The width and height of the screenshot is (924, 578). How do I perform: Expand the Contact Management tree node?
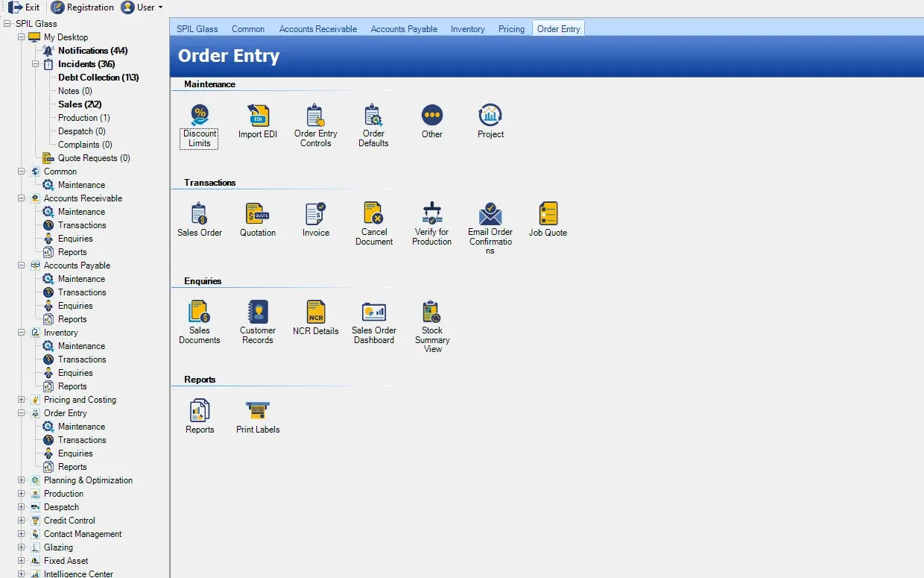point(22,534)
